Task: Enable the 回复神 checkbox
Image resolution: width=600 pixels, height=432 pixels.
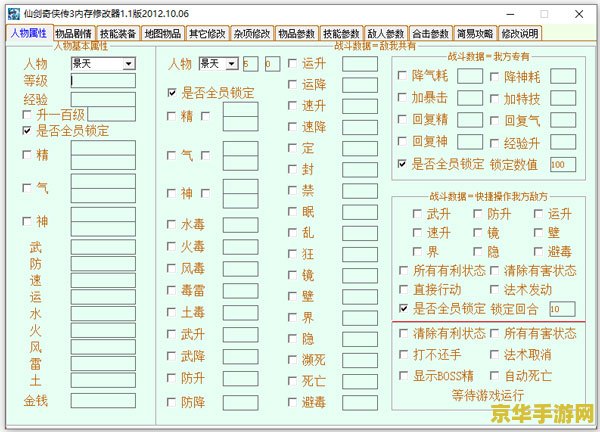Action: point(402,142)
